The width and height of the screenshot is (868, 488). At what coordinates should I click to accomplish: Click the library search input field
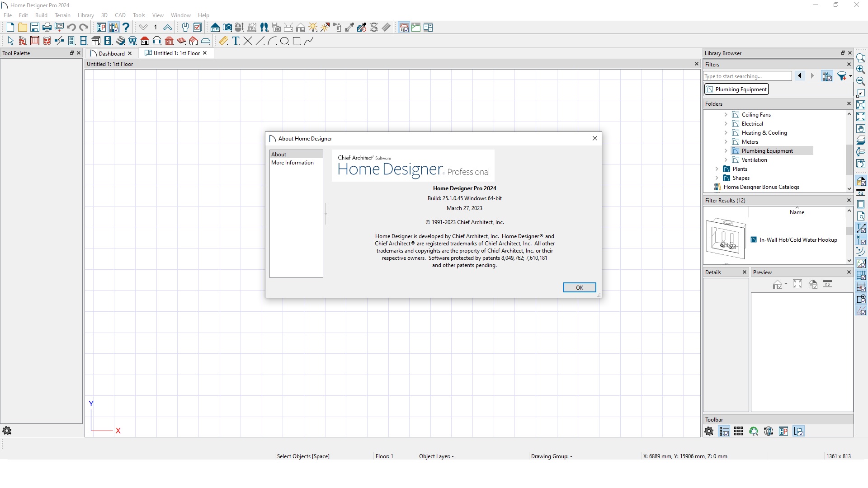tap(748, 76)
